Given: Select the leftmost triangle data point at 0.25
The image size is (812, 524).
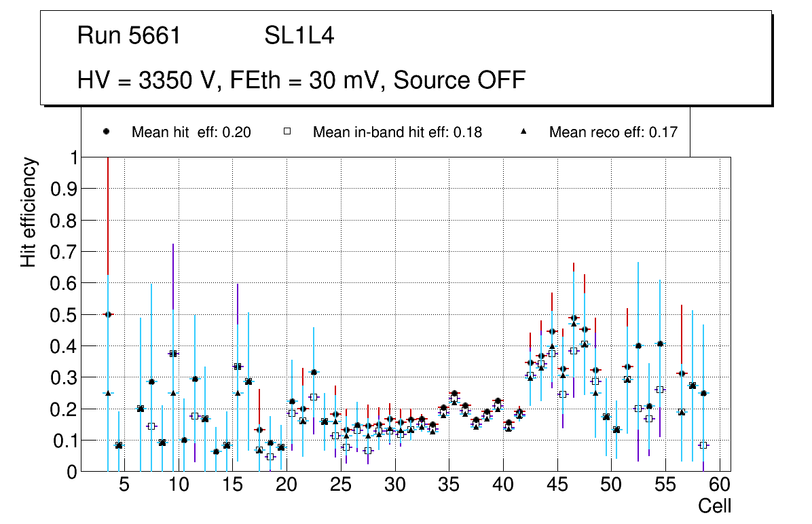Looking at the screenshot, I should point(107,393).
